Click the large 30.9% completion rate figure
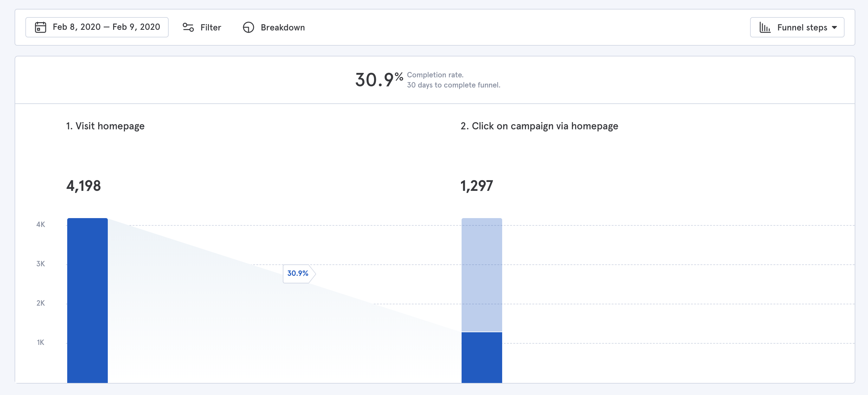The width and height of the screenshot is (868, 395). [x=379, y=80]
